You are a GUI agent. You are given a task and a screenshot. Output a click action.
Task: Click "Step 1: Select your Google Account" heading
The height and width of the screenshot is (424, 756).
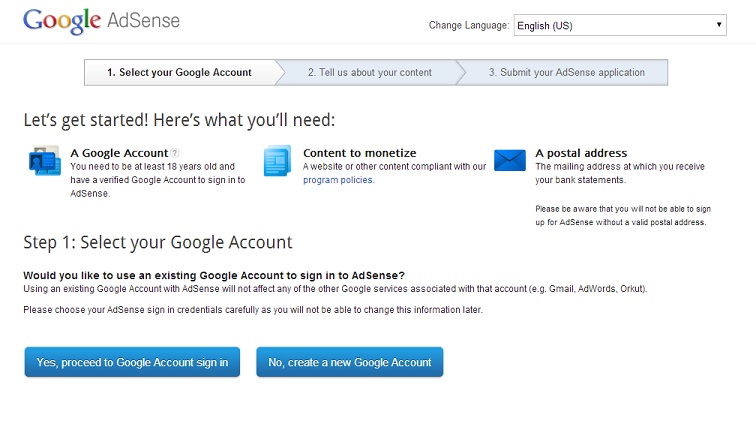pos(158,242)
